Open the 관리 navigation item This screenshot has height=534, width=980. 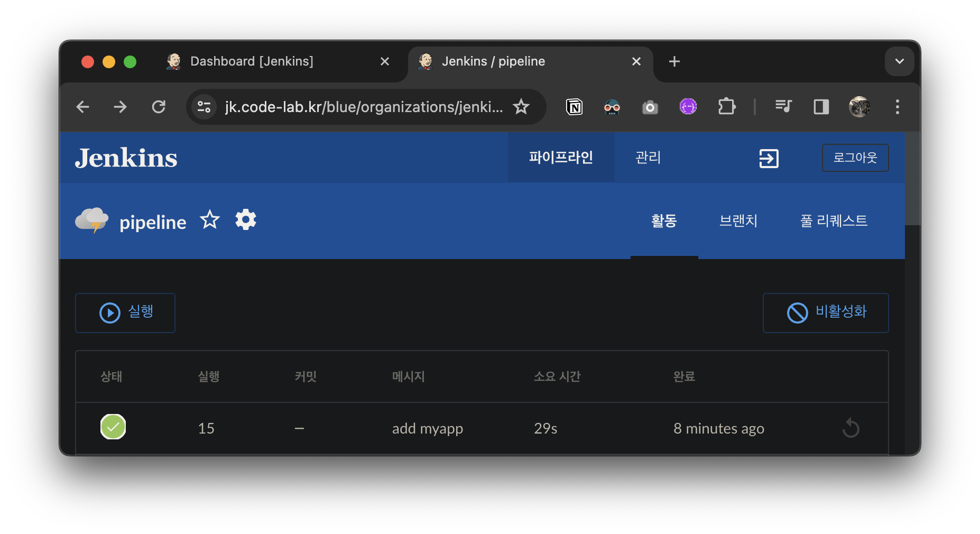click(648, 158)
